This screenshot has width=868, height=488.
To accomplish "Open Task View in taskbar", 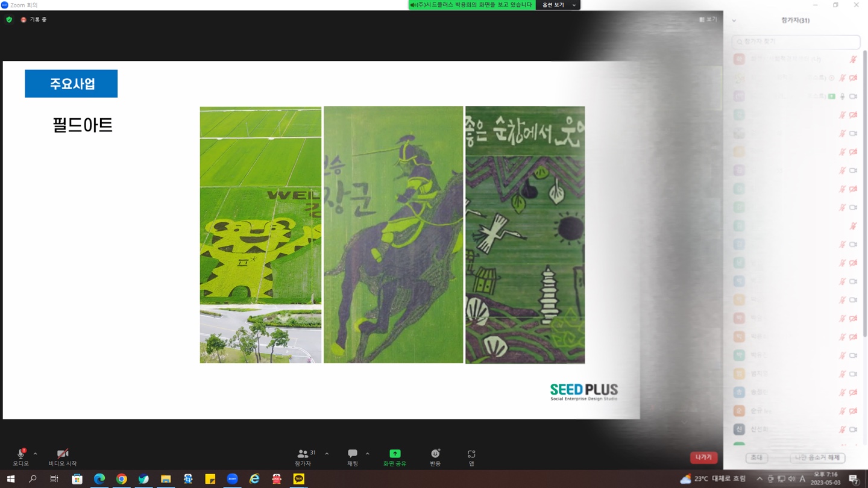I will point(54,479).
